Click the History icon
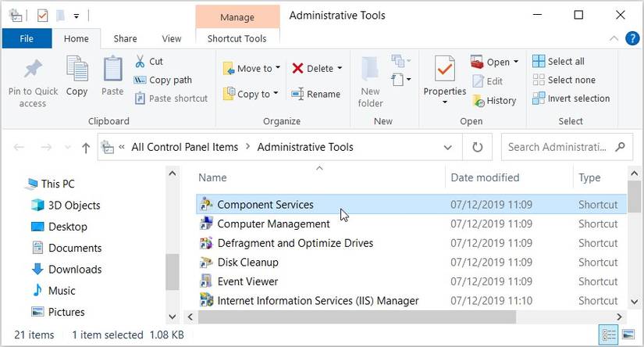The width and height of the screenshot is (644, 347). (478, 101)
